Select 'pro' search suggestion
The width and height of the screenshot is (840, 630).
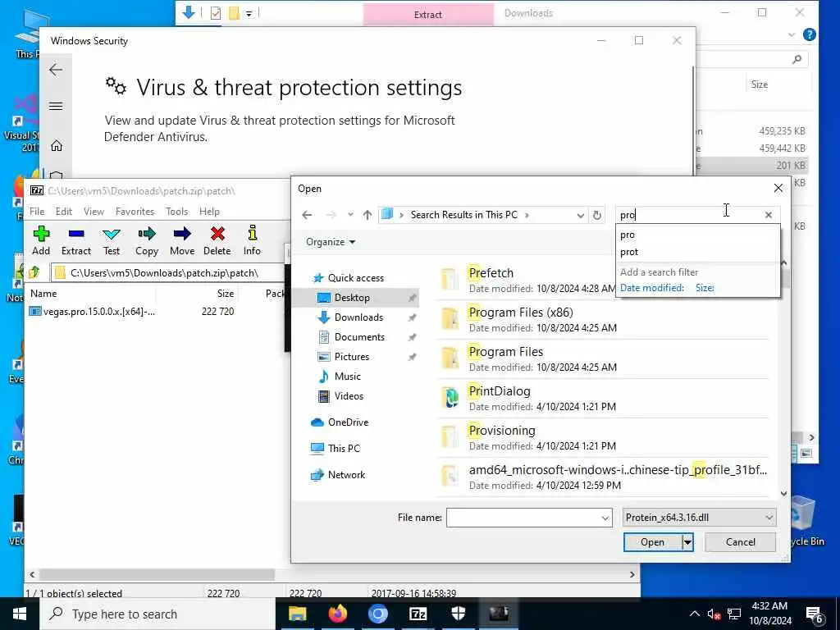[x=698, y=235]
